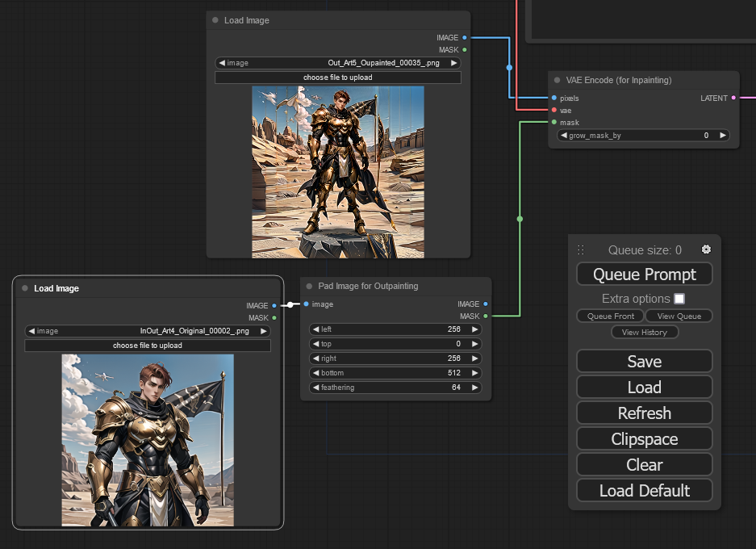Enable the Extra options checkbox
Image resolution: width=756 pixels, height=549 pixels.
coord(679,299)
